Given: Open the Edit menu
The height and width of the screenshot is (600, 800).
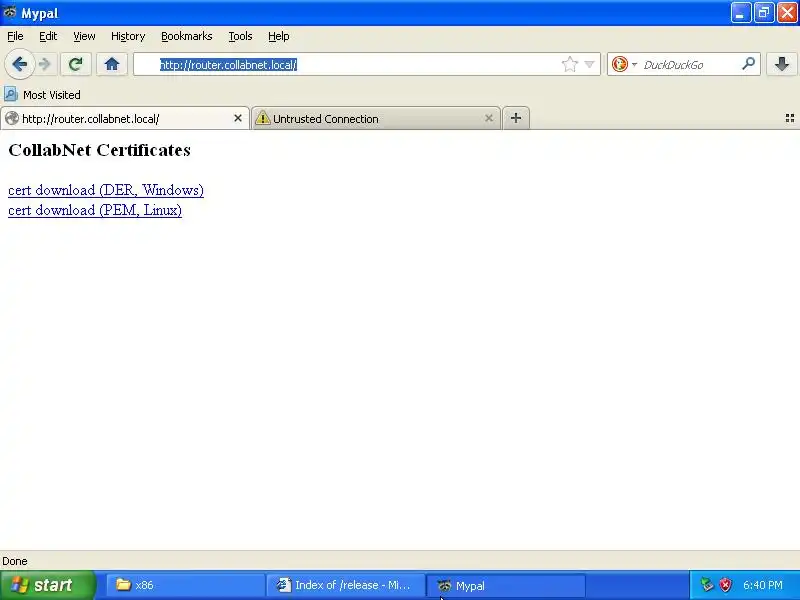Looking at the screenshot, I should pyautogui.click(x=48, y=36).
